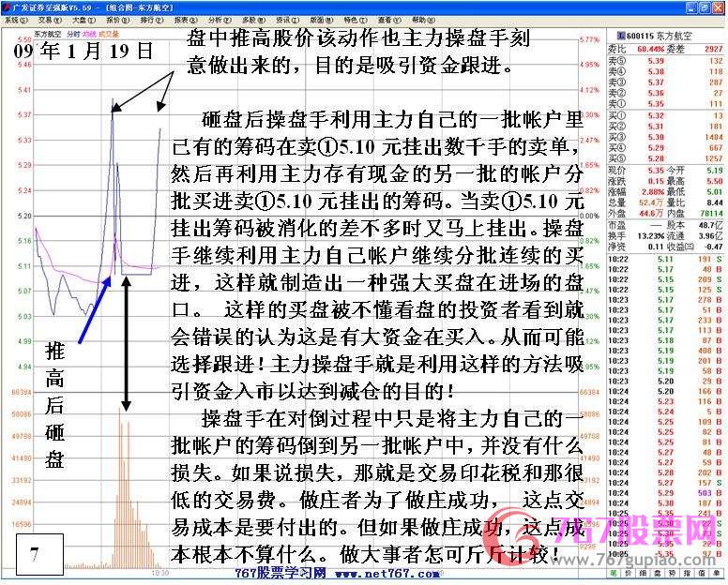Screen dimensions: 728x585
Task: Click the 卖④ 5.38 order row
Action: point(666,71)
